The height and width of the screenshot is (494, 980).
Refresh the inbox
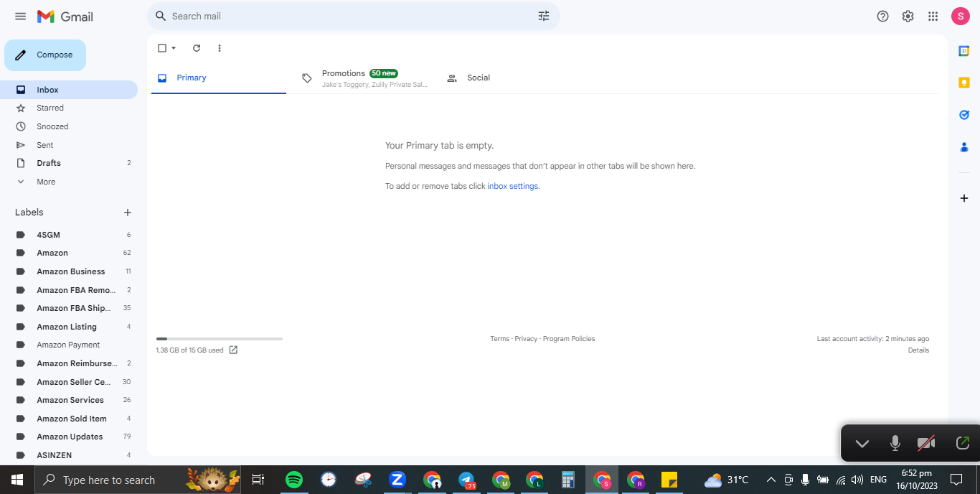[x=197, y=48]
